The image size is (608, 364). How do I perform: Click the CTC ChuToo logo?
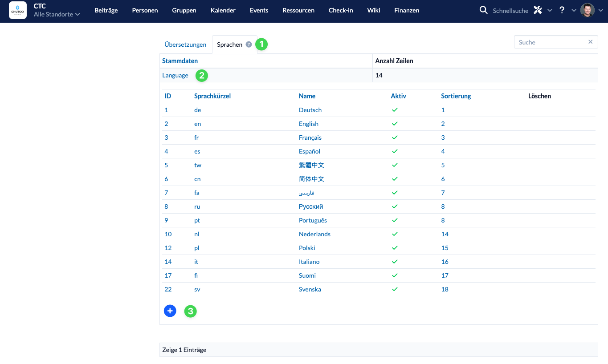[18, 11]
